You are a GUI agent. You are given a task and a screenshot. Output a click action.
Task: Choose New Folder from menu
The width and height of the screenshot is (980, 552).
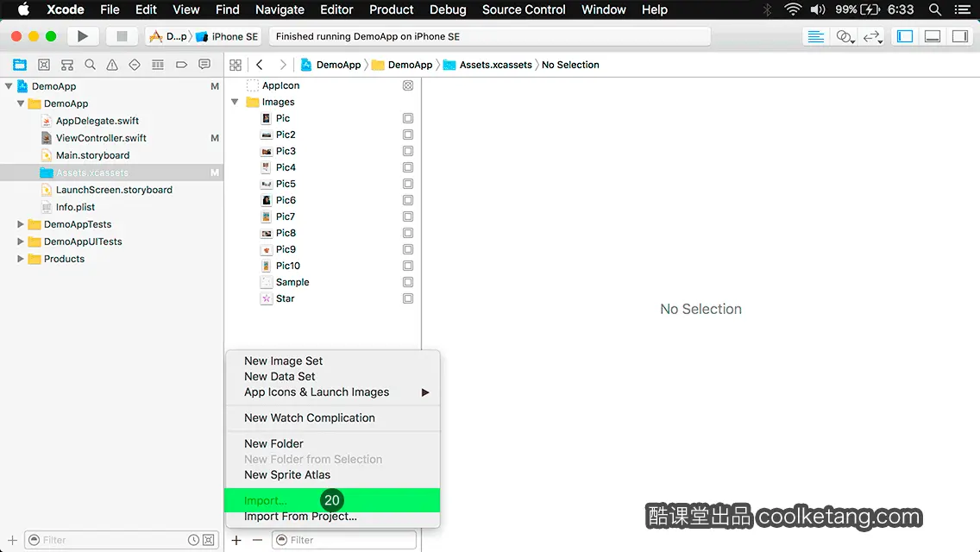click(332, 444)
